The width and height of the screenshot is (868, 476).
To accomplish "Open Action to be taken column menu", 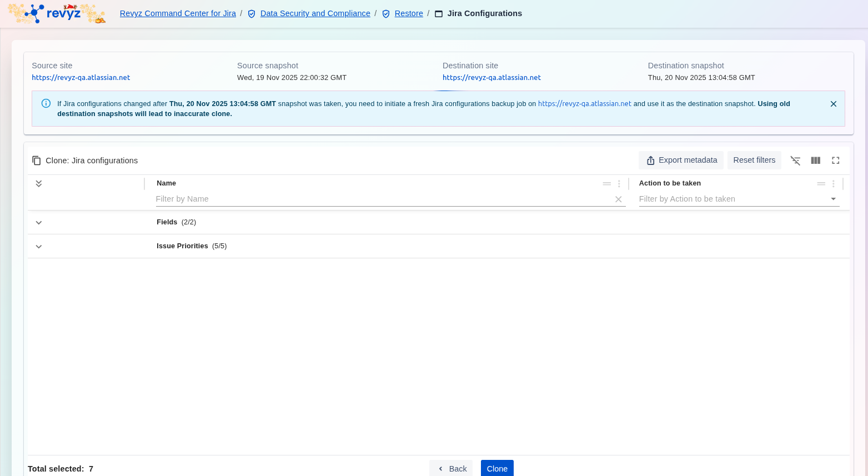I will pos(833,184).
